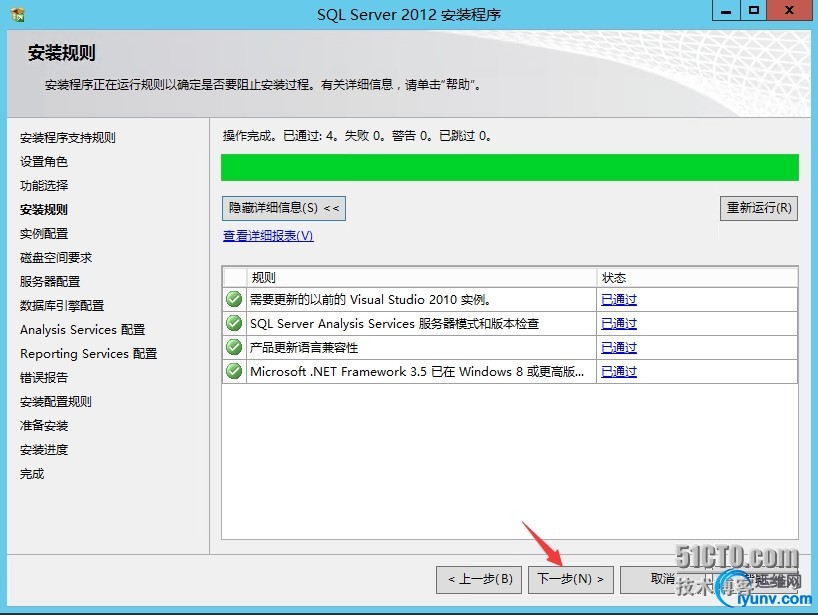This screenshot has width=818, height=615.
Task: Open 已通过 link for .NET Framework 3.5 rule
Action: click(619, 371)
